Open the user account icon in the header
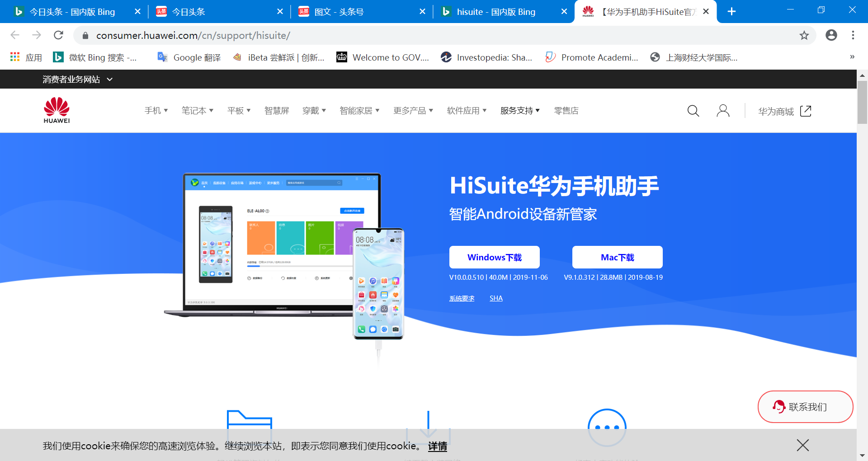Image resolution: width=868 pixels, height=461 pixels. [x=723, y=111]
